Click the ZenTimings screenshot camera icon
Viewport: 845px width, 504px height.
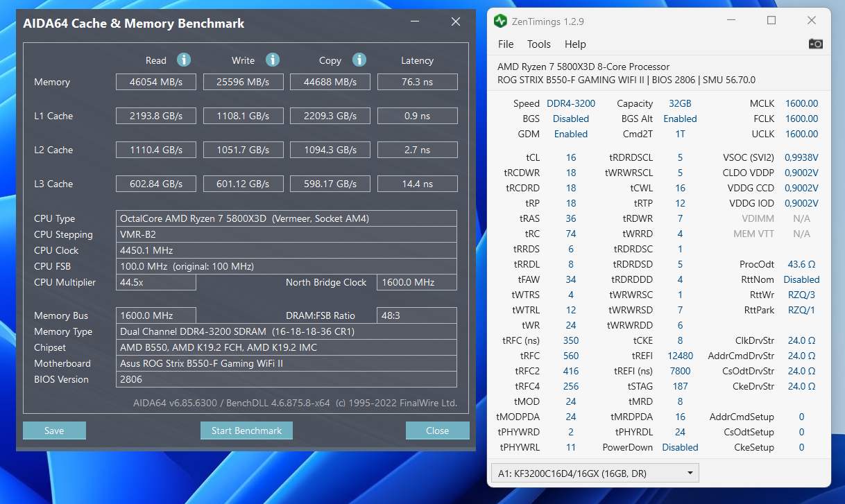click(816, 44)
